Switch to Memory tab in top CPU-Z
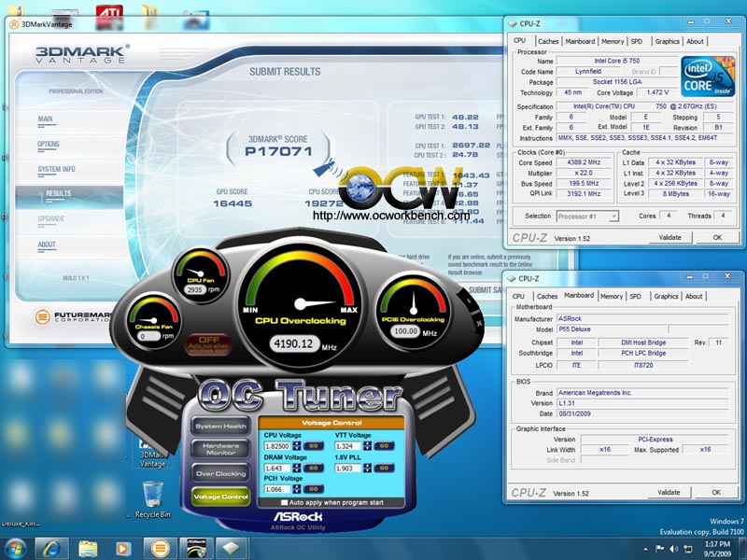 pyautogui.click(x=613, y=41)
